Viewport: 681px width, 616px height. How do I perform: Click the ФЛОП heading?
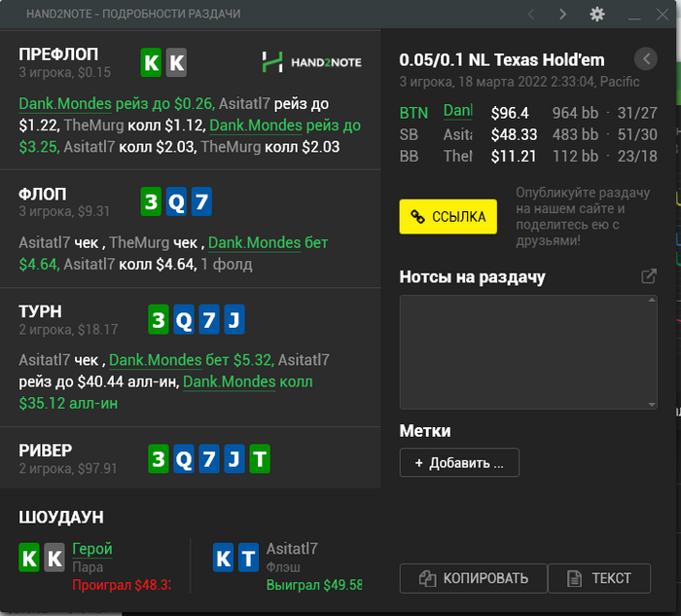click(x=43, y=195)
